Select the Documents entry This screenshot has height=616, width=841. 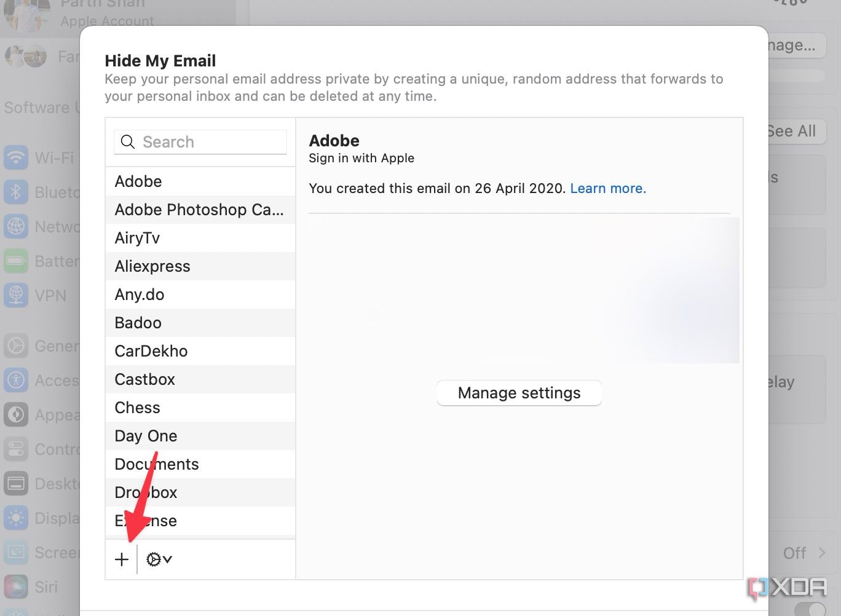coord(200,464)
